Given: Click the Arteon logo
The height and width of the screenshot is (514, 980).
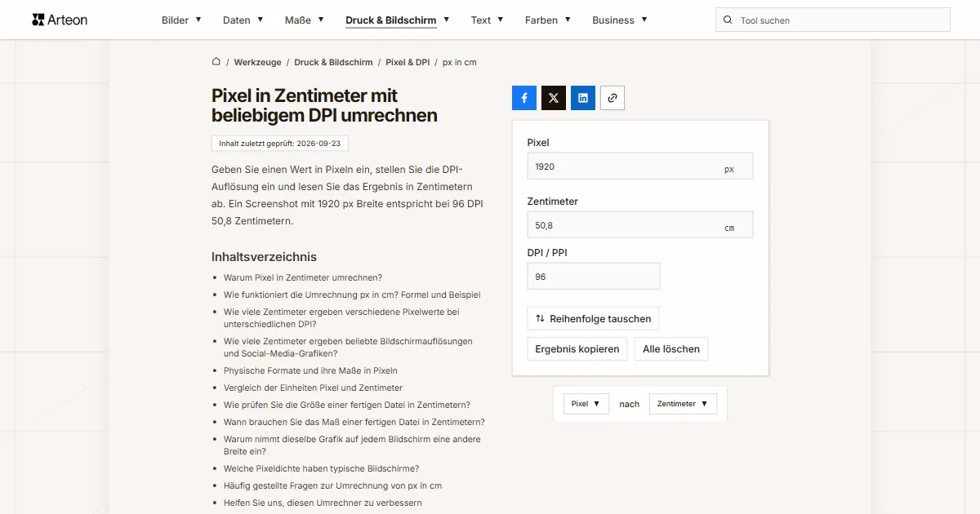Looking at the screenshot, I should click(x=60, y=20).
